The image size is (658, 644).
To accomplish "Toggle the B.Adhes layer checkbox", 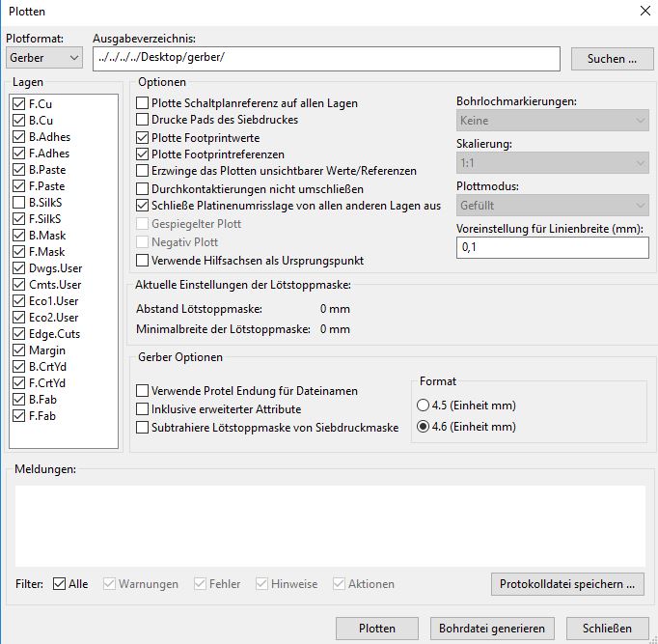I will [18, 137].
